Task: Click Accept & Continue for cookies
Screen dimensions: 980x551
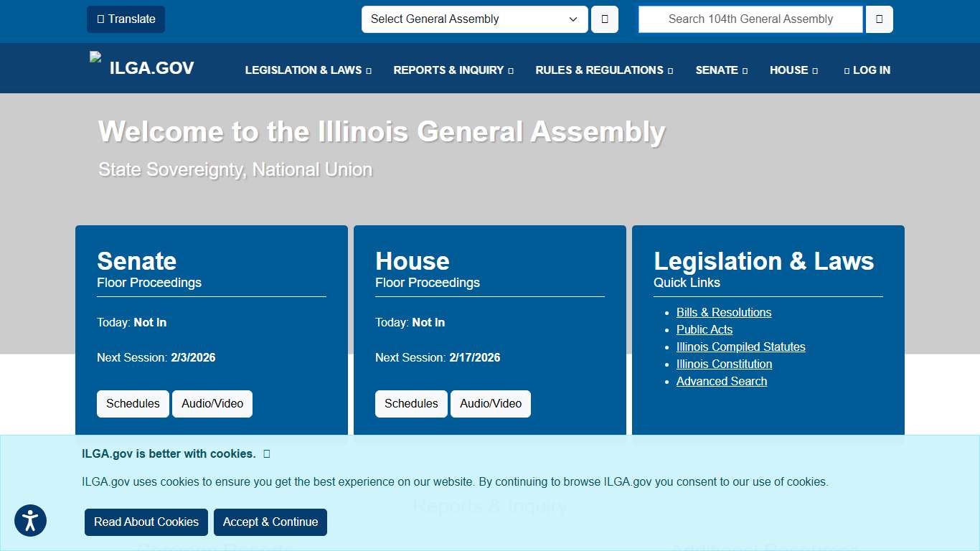Action: pyautogui.click(x=270, y=522)
